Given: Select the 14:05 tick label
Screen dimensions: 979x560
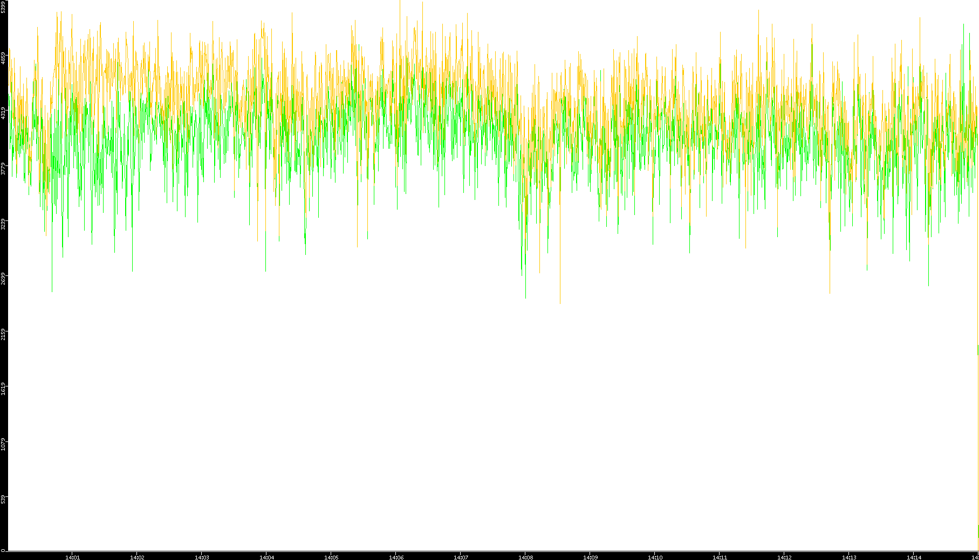Looking at the screenshot, I should point(332,557).
